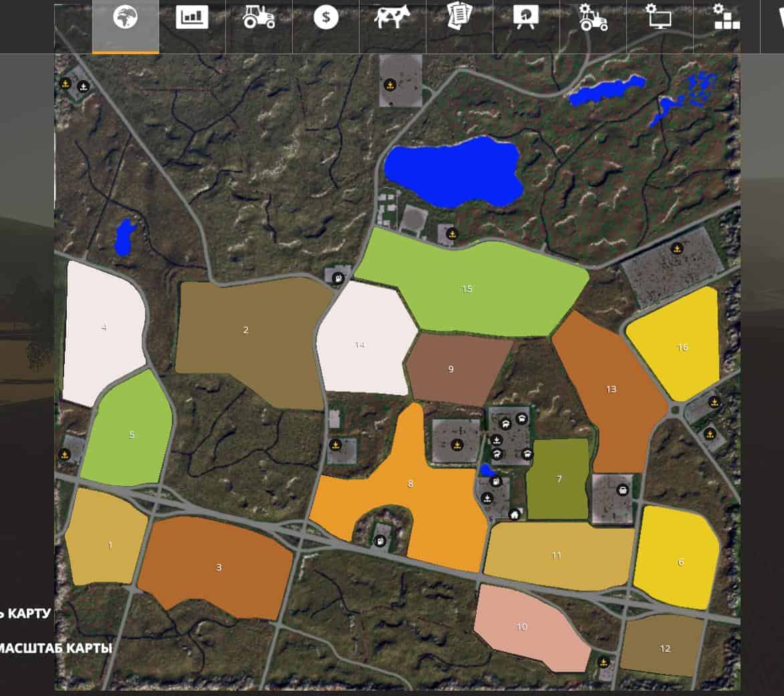Image resolution: width=784 pixels, height=696 pixels.
Task: Select the vehicle shop car icon
Action: point(622,489)
